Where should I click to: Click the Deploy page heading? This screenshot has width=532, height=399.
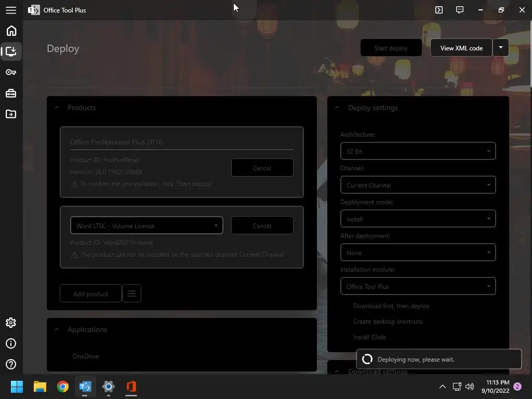(x=63, y=48)
